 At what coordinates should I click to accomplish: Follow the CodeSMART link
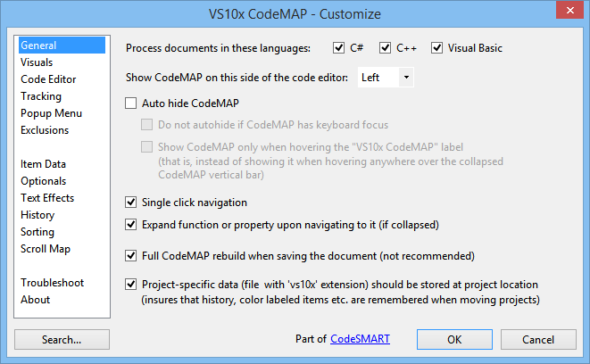tap(360, 339)
